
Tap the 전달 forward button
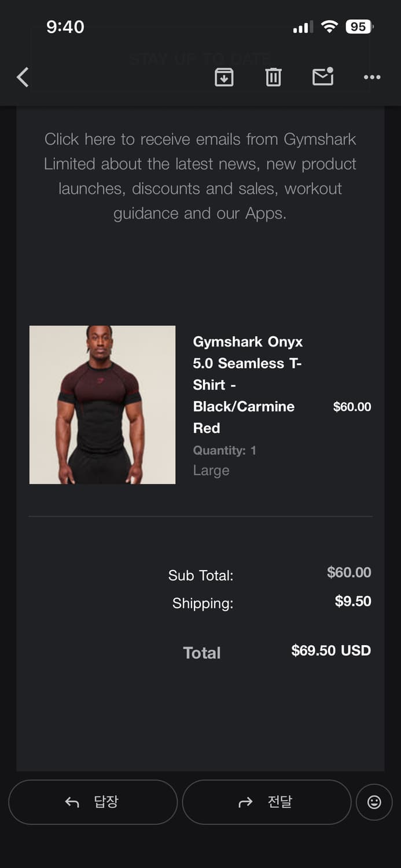point(266,801)
